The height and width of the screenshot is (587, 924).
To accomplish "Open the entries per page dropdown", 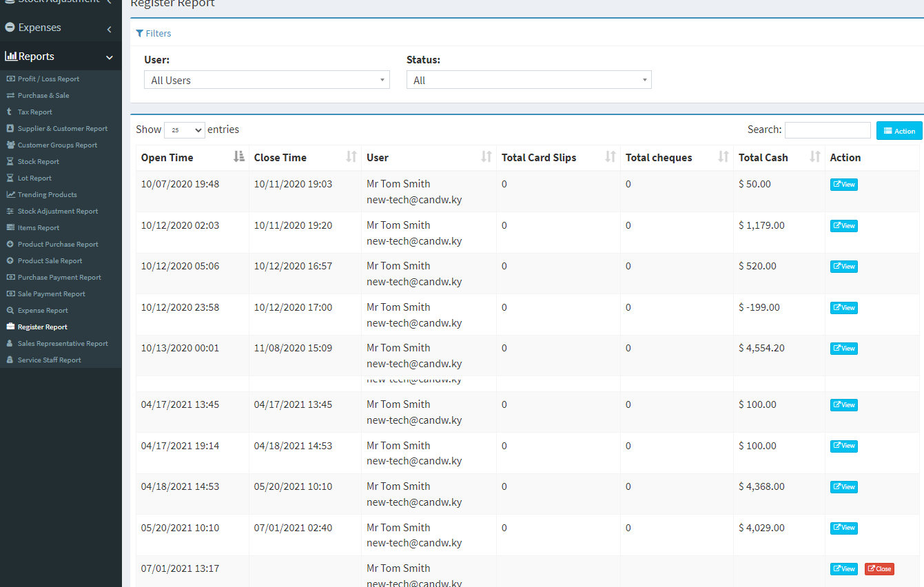I will click(184, 130).
